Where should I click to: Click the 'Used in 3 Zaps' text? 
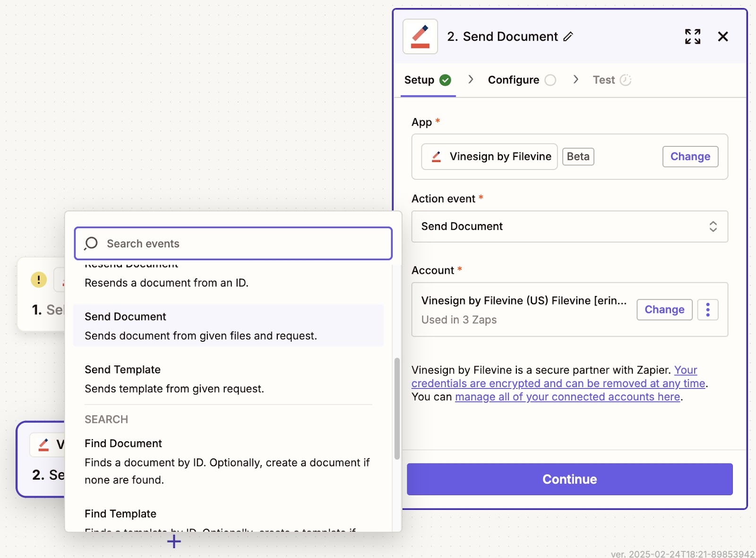459,320
